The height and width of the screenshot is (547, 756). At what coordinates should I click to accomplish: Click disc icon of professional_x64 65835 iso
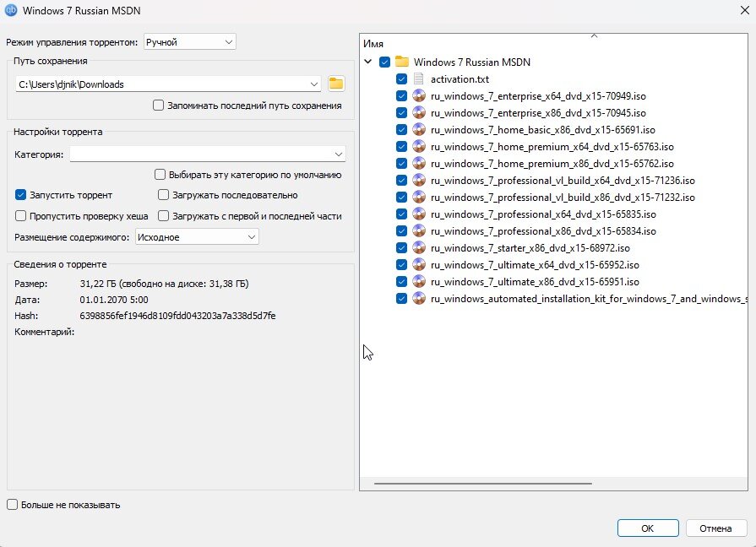[x=419, y=214]
